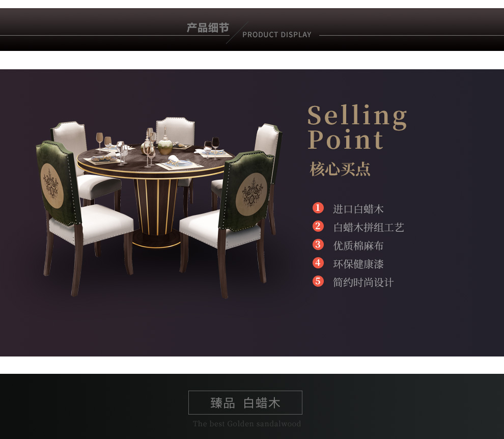This screenshot has height=439, width=504.
Task: Click the PRODUCT DISPLAY header label
Action: coord(277,35)
